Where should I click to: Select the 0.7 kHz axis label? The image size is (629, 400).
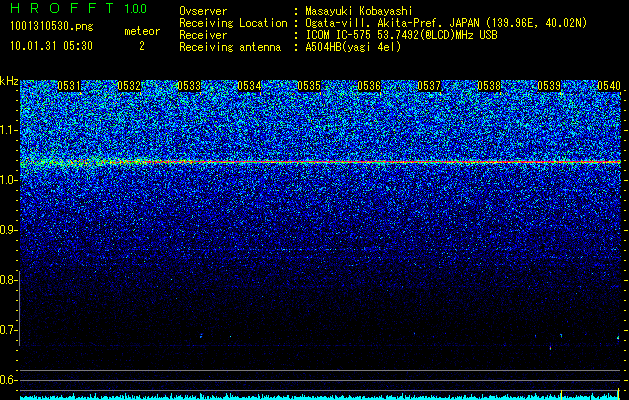point(8,330)
